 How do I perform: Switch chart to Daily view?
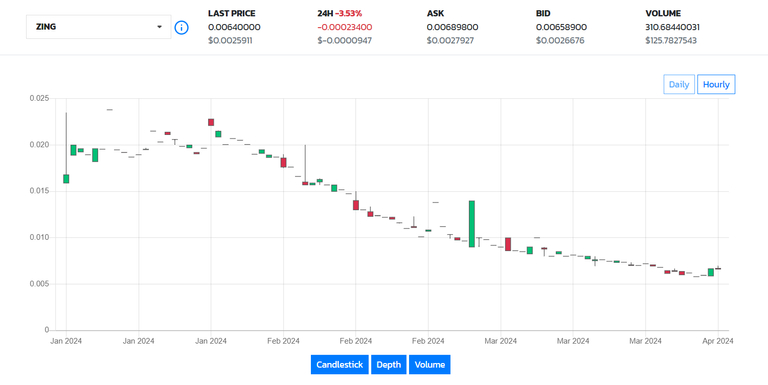(x=679, y=84)
